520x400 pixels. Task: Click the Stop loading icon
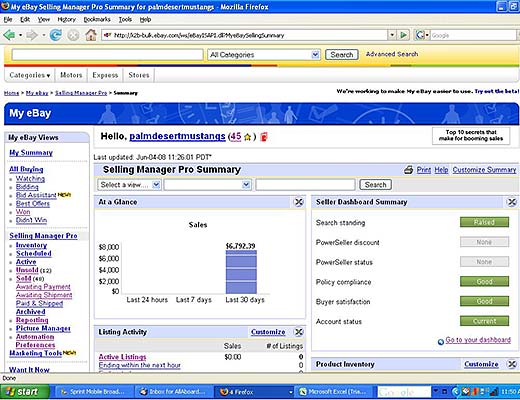(x=73, y=35)
